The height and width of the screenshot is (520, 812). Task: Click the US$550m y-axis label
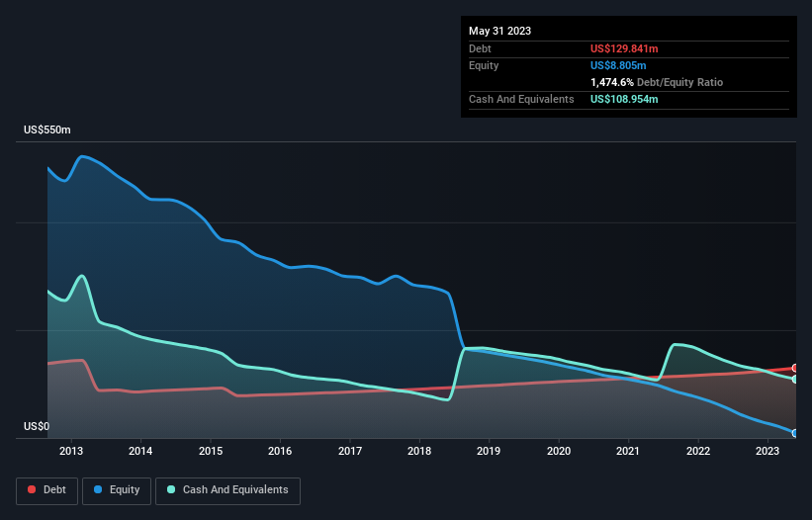tap(47, 130)
